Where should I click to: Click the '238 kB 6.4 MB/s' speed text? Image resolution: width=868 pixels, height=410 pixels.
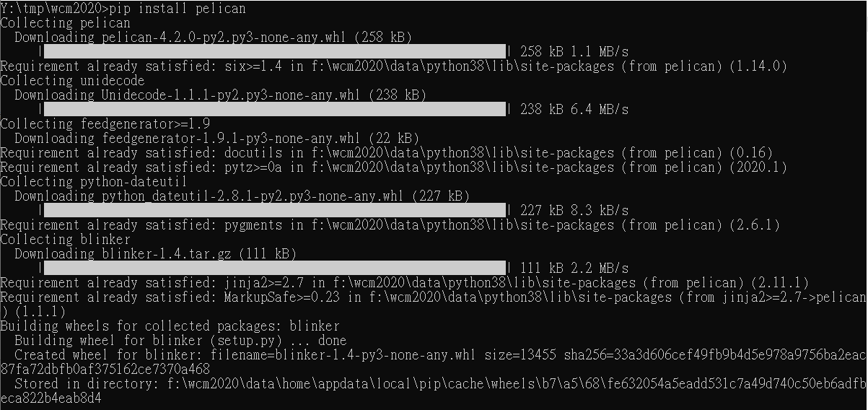[574, 110]
